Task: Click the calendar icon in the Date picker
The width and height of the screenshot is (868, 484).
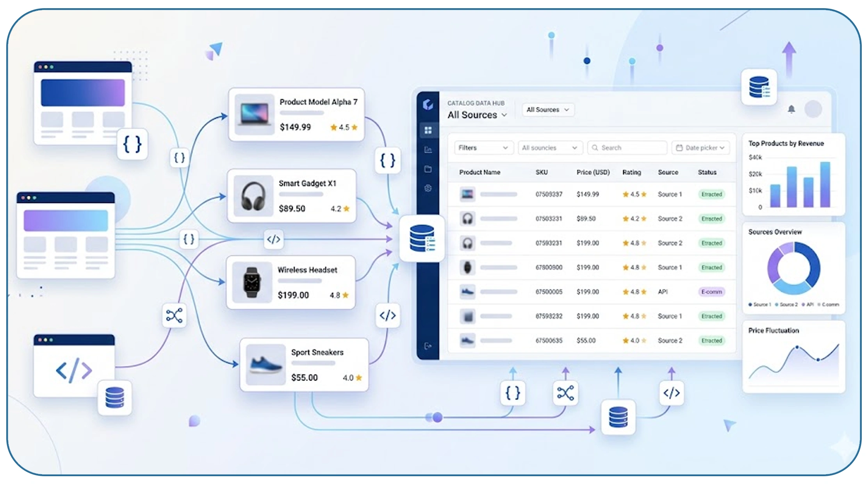Action: click(679, 148)
